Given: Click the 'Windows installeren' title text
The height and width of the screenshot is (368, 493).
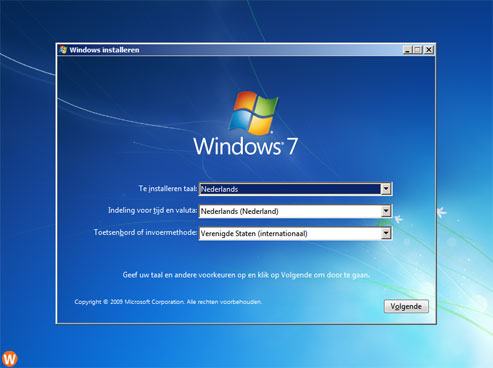Looking at the screenshot, I should point(104,50).
